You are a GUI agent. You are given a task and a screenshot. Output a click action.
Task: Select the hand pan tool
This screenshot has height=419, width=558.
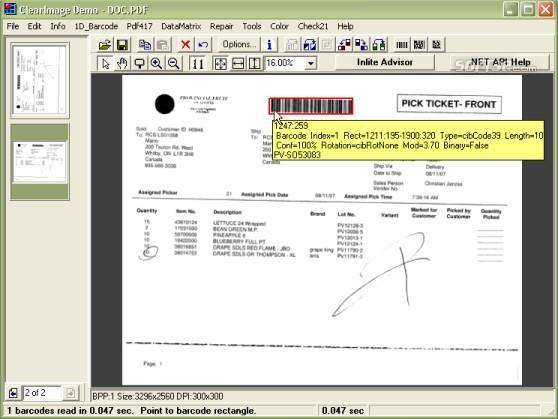point(122,64)
